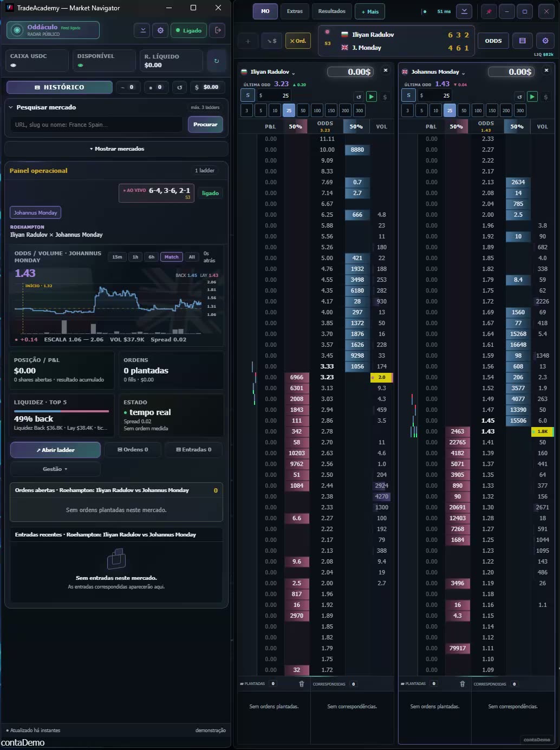Open Resultados tab
The width and height of the screenshot is (560, 750).
(x=331, y=11)
